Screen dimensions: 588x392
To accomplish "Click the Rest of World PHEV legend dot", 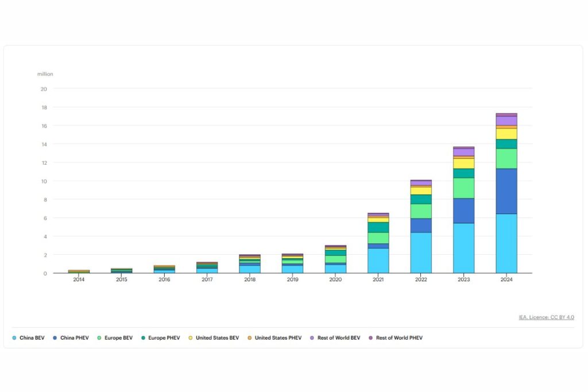I will tap(371, 338).
